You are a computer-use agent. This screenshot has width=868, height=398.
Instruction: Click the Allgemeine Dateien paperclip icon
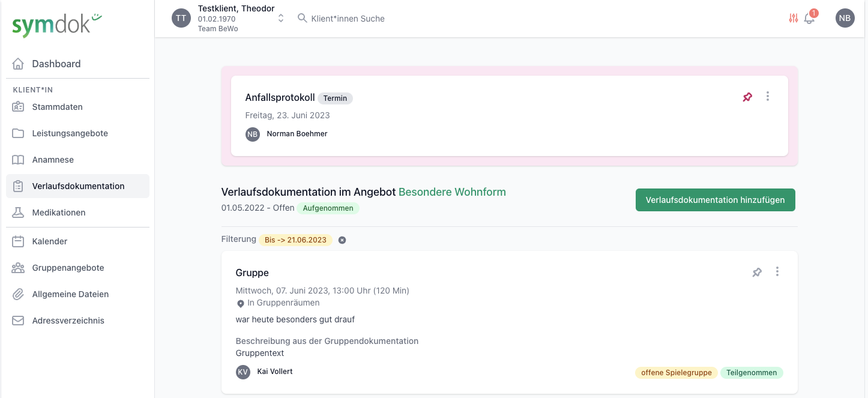coord(18,294)
